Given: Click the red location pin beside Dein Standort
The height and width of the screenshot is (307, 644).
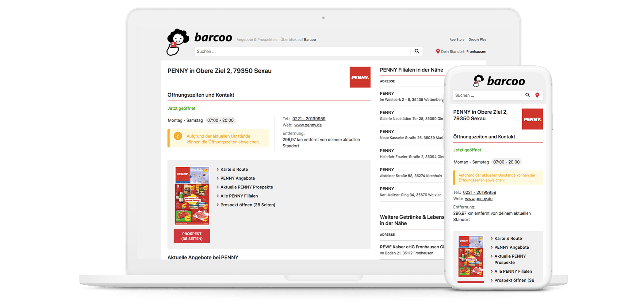Looking at the screenshot, I should tap(438, 52).
